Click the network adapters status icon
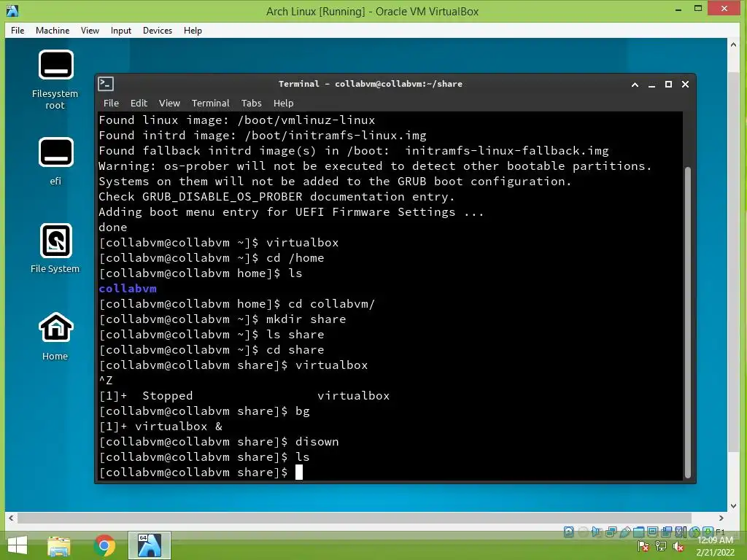 coord(611,532)
